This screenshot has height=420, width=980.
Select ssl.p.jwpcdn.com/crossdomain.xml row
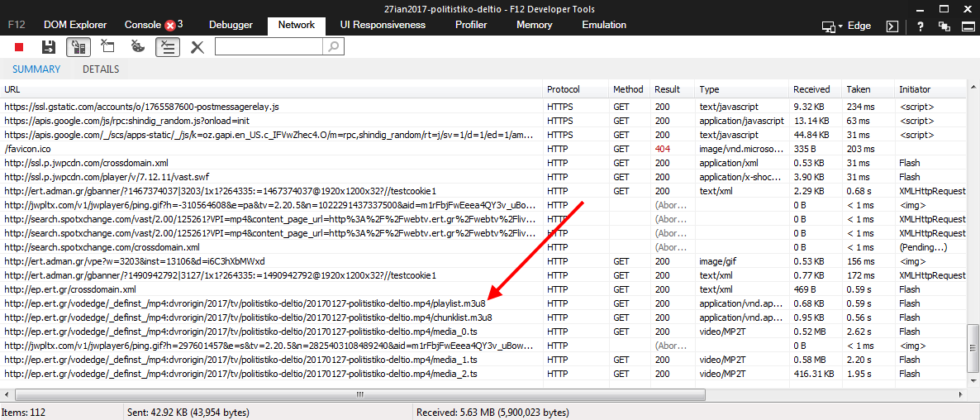point(483,163)
